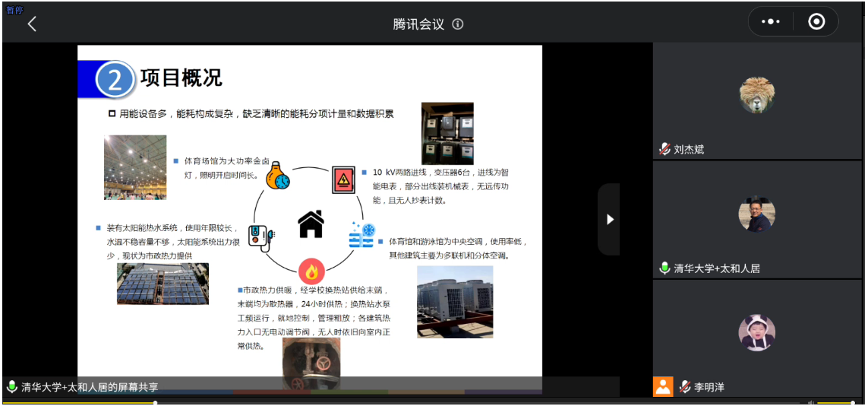Click the info icon beside 腾讯会议 title

pos(458,24)
